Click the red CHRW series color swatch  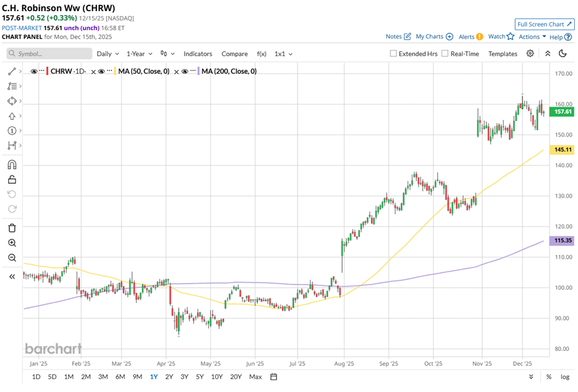click(x=48, y=72)
